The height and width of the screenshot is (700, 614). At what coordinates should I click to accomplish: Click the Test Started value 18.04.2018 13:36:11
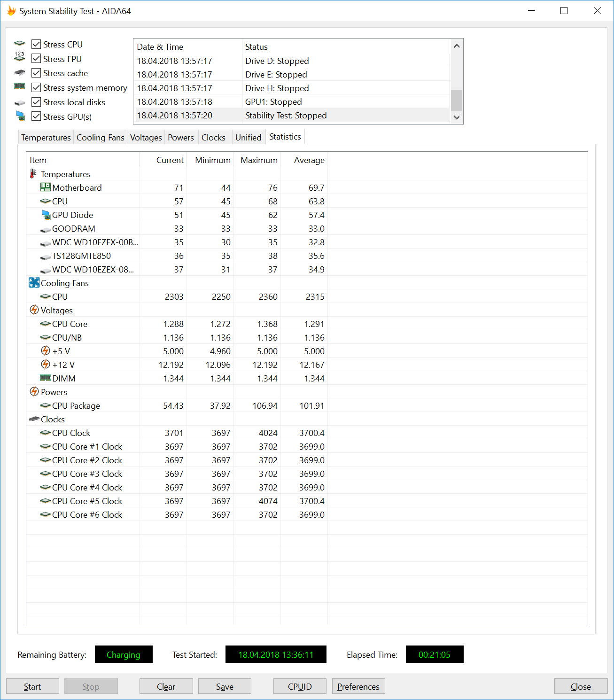pos(276,654)
